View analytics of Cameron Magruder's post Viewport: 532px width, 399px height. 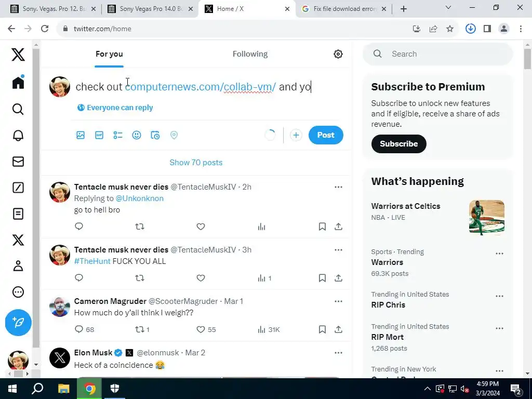pyautogui.click(x=269, y=329)
